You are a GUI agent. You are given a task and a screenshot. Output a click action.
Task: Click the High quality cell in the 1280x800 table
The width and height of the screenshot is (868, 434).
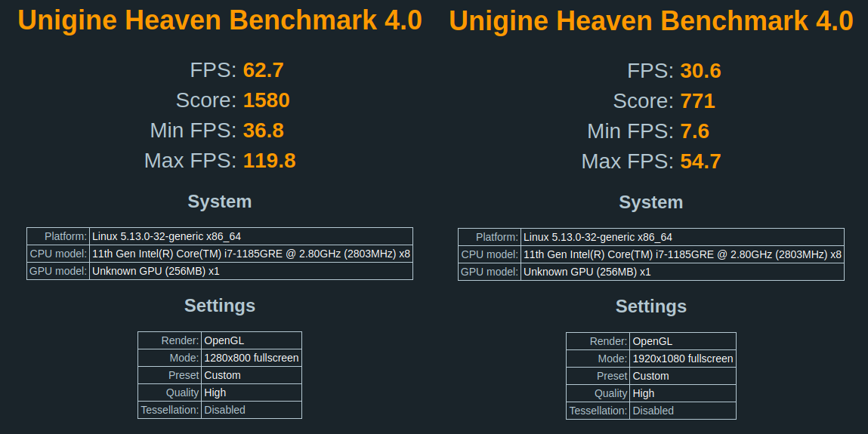point(252,392)
